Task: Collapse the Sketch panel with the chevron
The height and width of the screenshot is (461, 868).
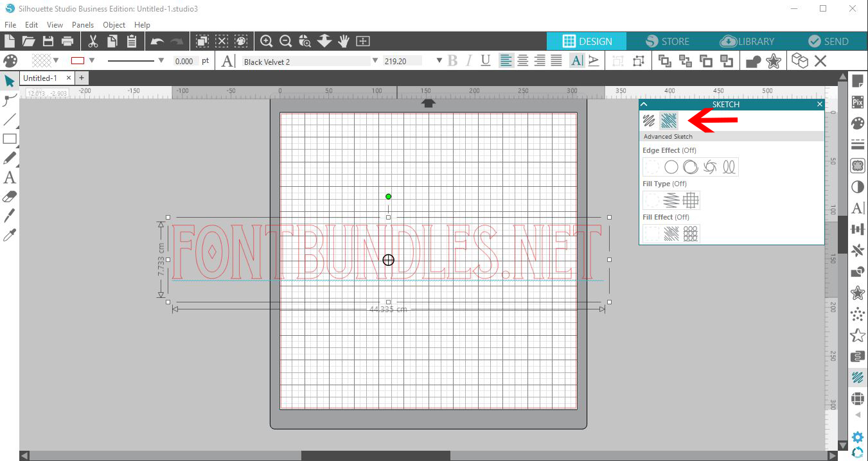Action: pyautogui.click(x=644, y=104)
